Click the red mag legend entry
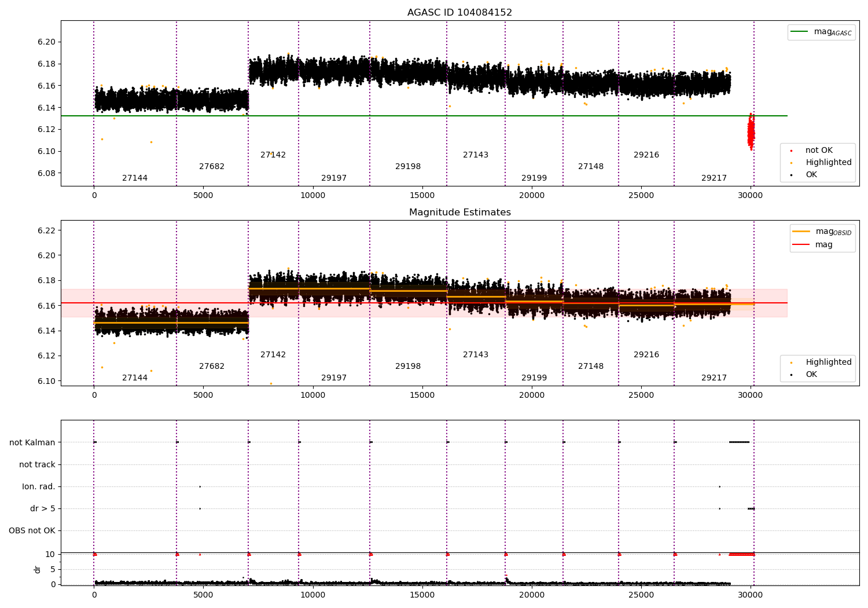The height and width of the screenshot is (608, 868). (x=812, y=244)
